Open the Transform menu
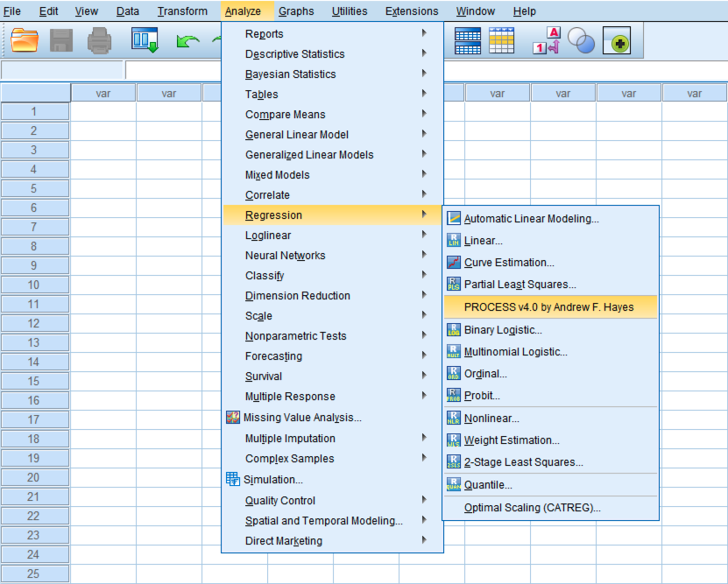The height and width of the screenshot is (584, 728). click(x=182, y=11)
